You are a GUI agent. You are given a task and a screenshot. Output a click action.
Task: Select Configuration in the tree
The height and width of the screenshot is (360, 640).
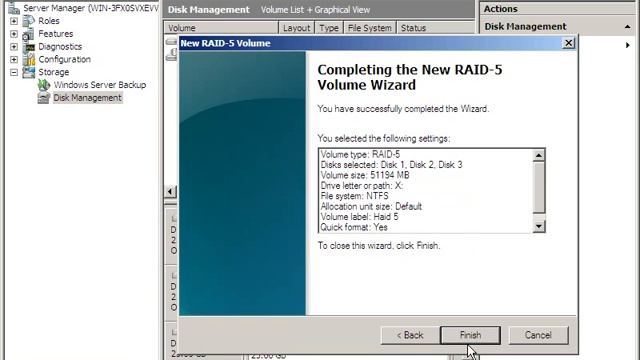64,60
